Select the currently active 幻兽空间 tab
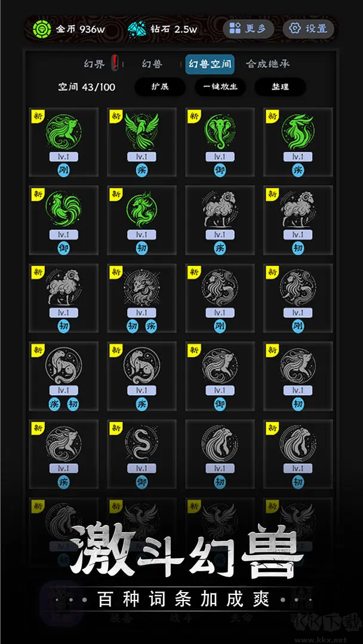Viewport: 363px width, 644px height. point(210,64)
